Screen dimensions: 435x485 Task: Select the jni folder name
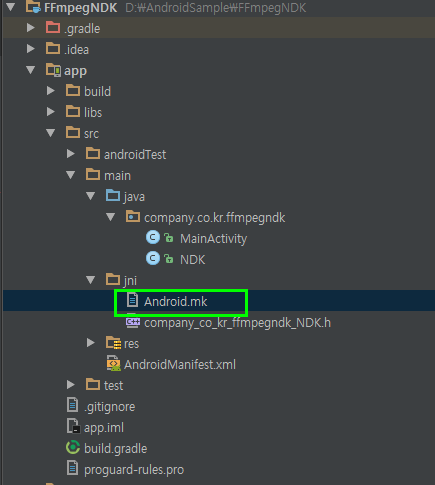130,281
